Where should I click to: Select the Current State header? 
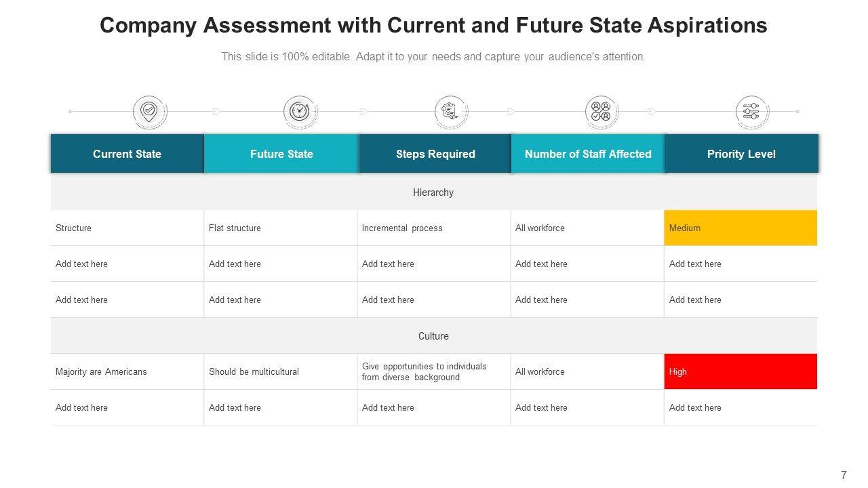coord(127,154)
